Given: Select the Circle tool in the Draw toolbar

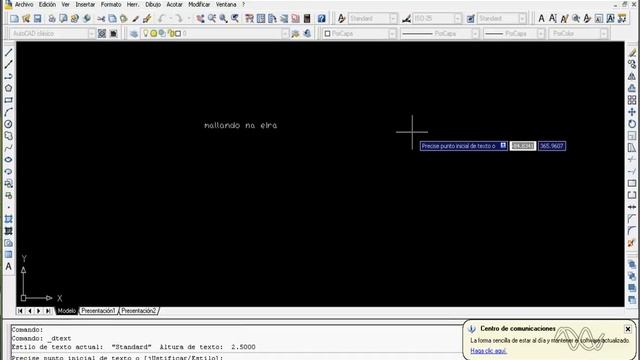Looking at the screenshot, I should pyautogui.click(x=9, y=124).
